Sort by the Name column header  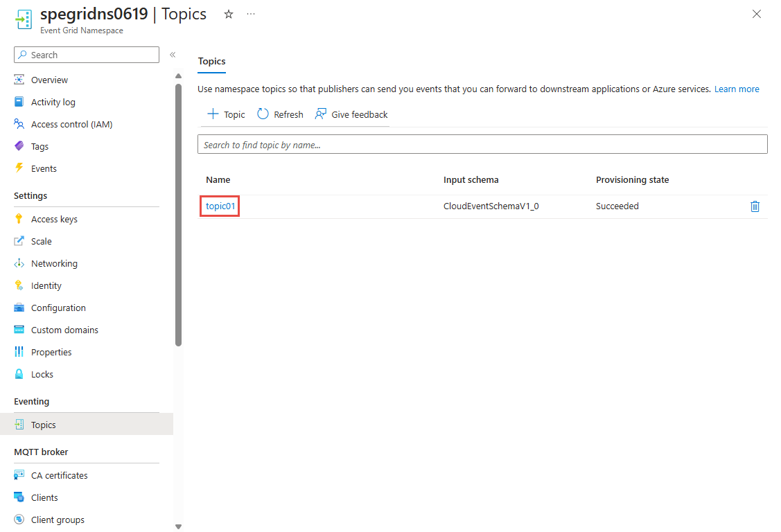point(218,179)
